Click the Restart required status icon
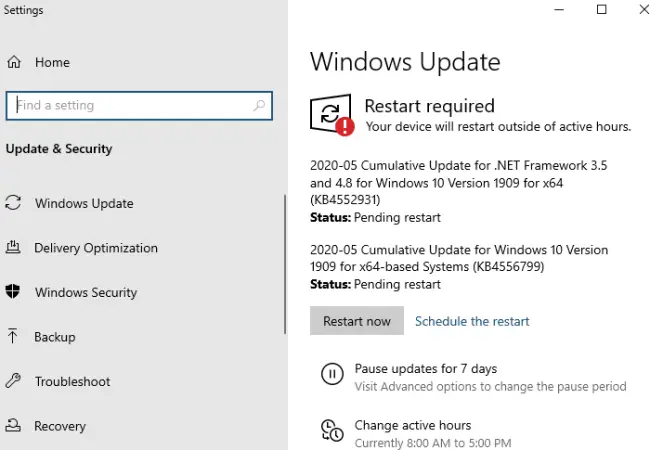Image resolution: width=650 pixels, height=450 pixels. click(x=332, y=115)
